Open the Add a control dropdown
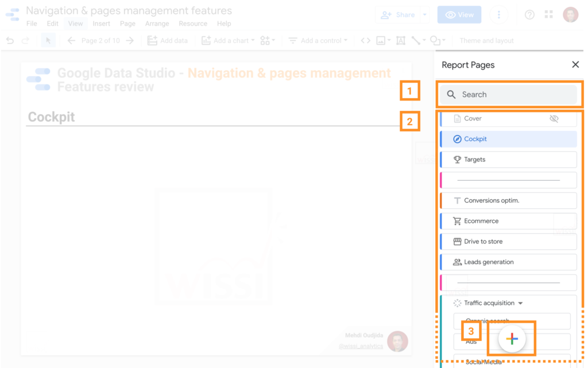 (x=318, y=40)
